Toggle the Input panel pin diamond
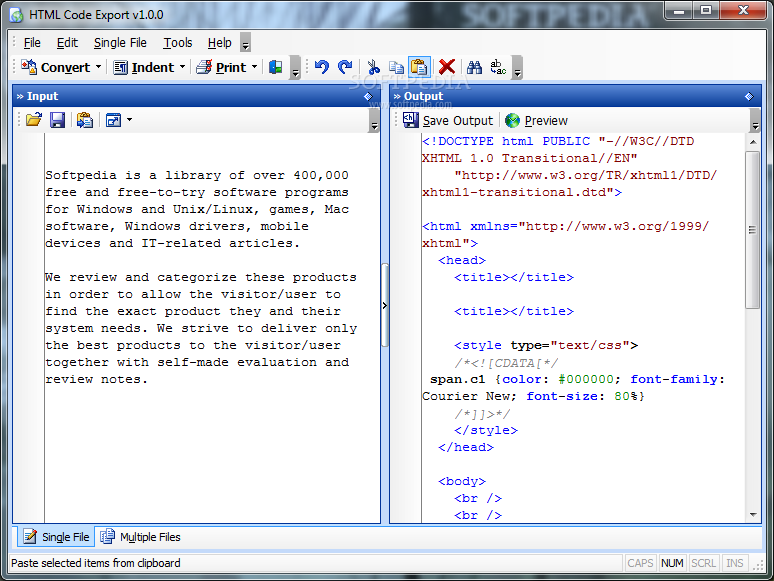 368,96
